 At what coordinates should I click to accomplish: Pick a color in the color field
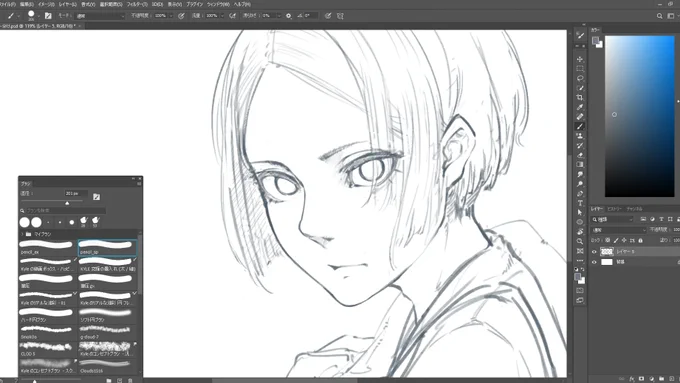[x=640, y=116]
